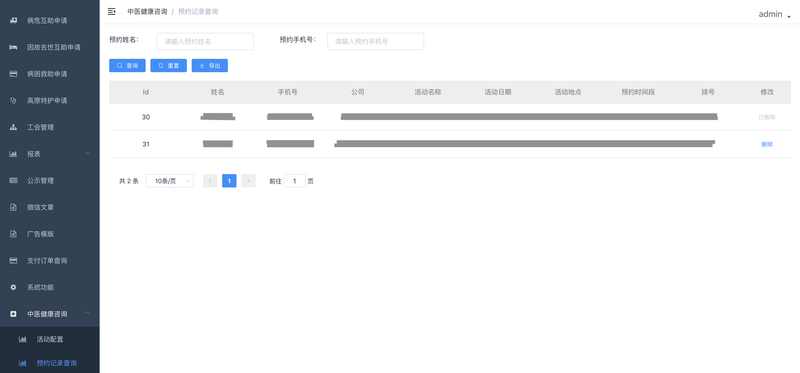Click the card icon beside 病困救助申请
Screen dimensions: 800x373
pyautogui.click(x=14, y=74)
